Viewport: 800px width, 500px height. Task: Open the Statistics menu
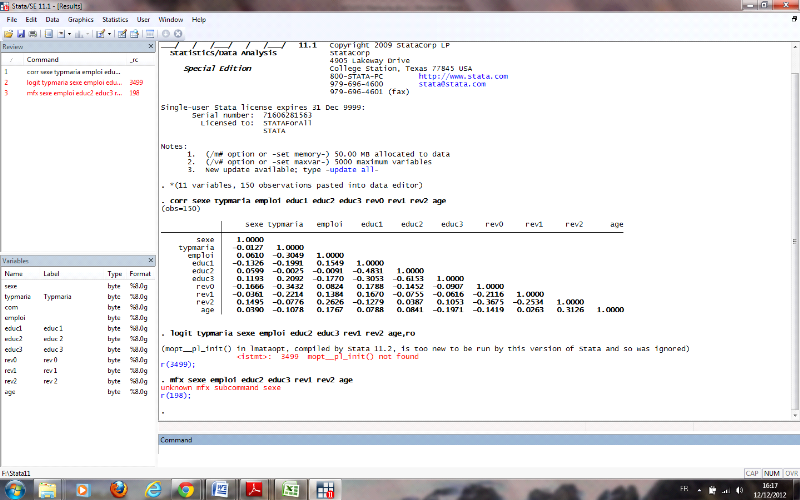[115, 19]
